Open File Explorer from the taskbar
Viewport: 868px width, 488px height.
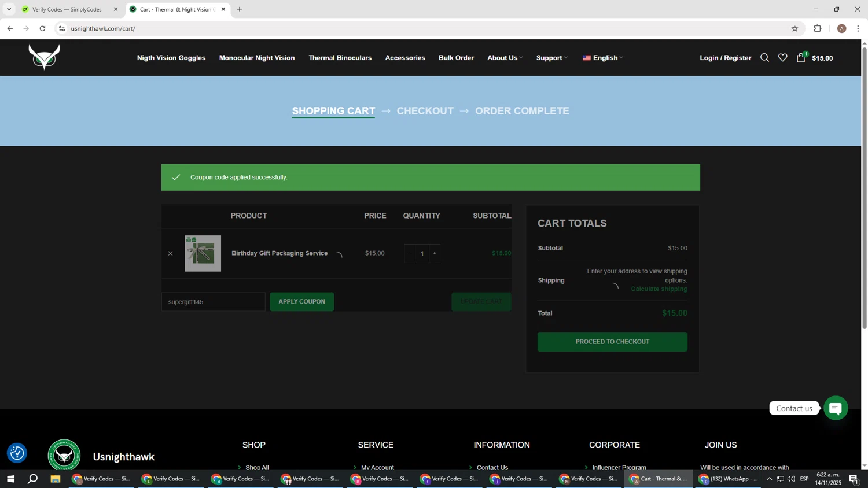pyautogui.click(x=56, y=479)
